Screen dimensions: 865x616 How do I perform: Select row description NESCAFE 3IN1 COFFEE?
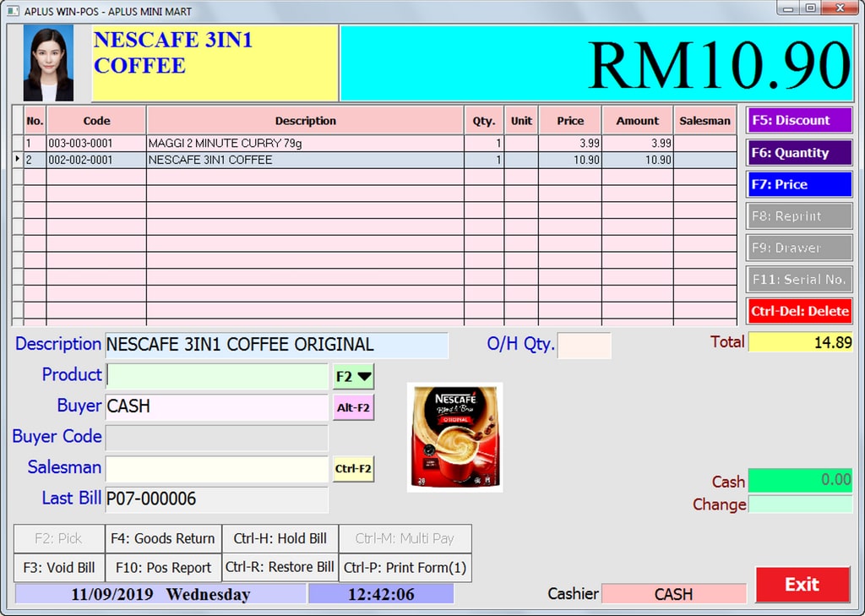pos(305,160)
